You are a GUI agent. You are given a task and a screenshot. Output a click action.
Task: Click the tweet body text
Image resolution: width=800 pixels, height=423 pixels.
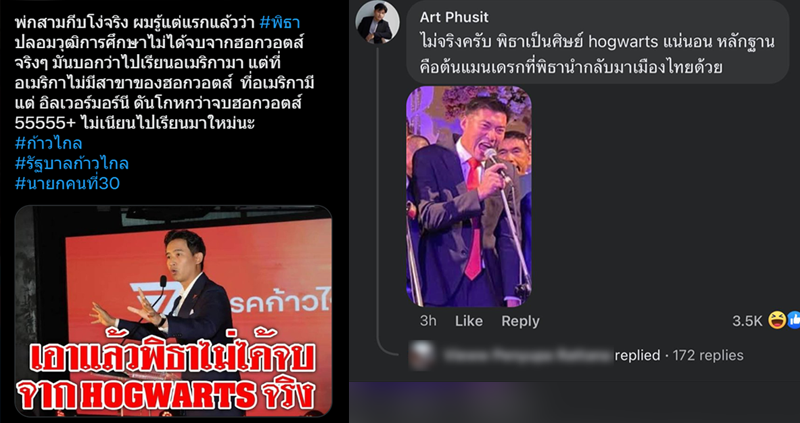pos(164,73)
